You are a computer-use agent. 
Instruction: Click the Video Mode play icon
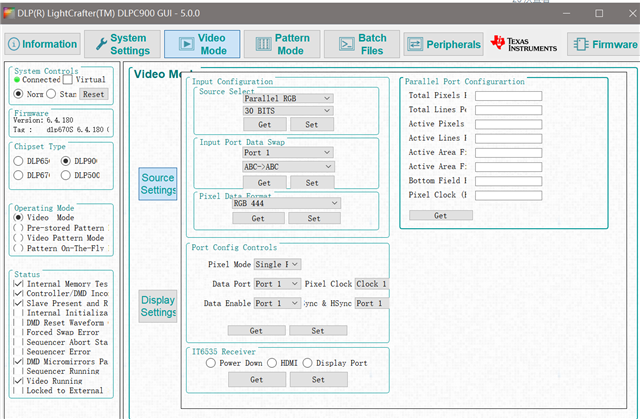click(187, 44)
